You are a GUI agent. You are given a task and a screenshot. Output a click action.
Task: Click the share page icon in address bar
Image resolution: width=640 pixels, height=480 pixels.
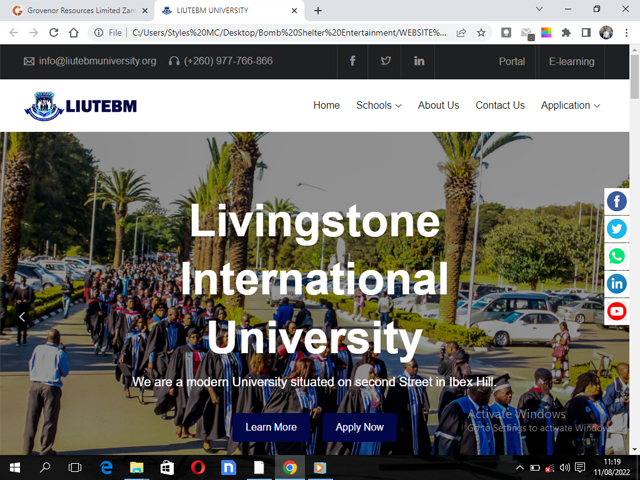(x=461, y=33)
